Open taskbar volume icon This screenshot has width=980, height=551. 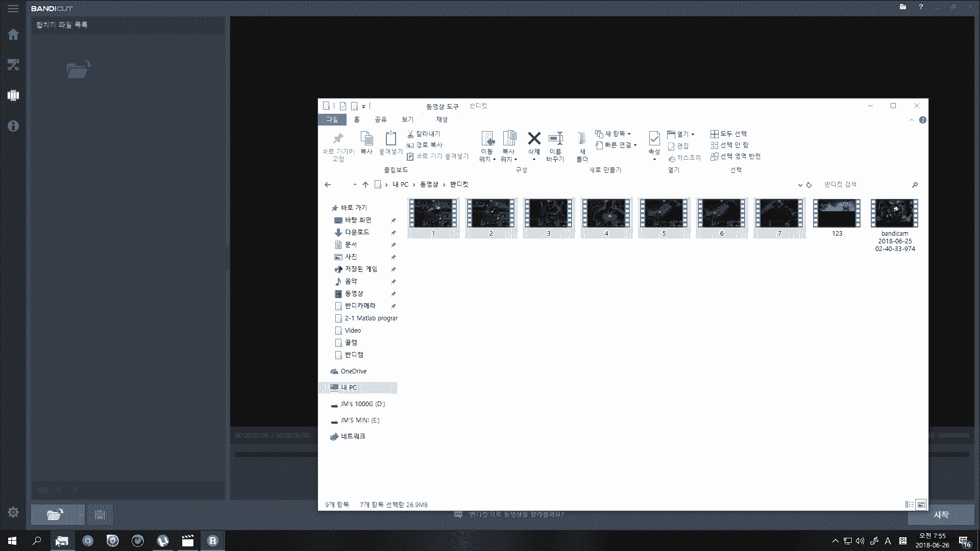tap(860, 541)
